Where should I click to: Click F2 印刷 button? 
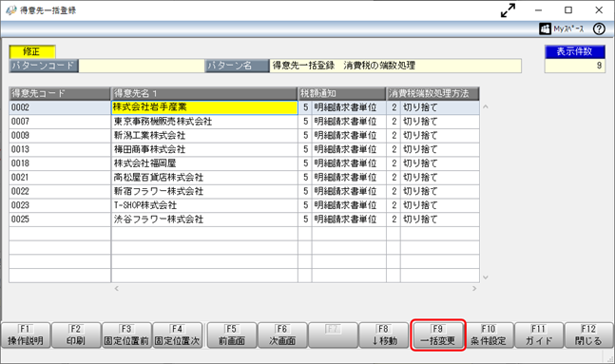pos(76,335)
